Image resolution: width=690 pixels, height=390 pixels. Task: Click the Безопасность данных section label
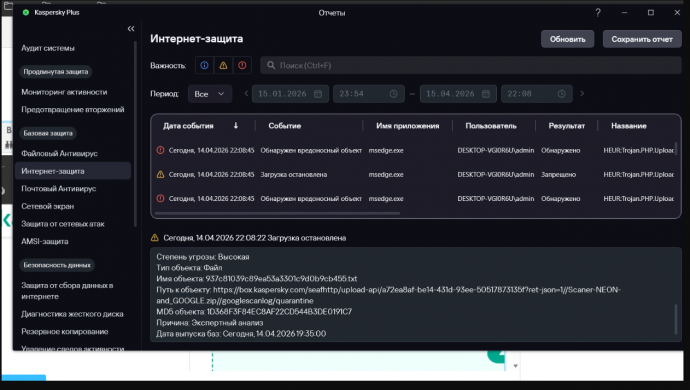pyautogui.click(x=57, y=265)
